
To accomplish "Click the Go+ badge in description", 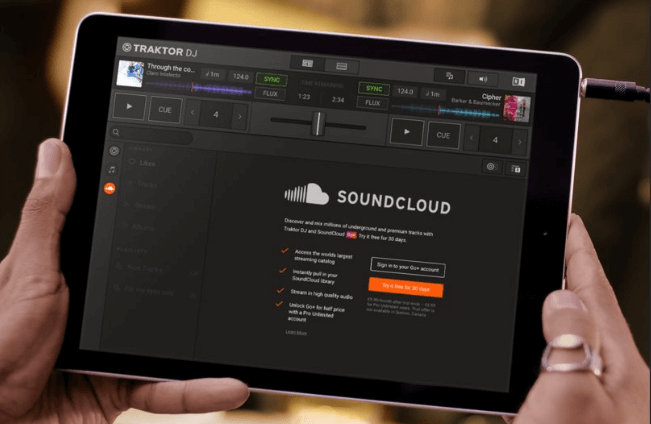I will [351, 235].
